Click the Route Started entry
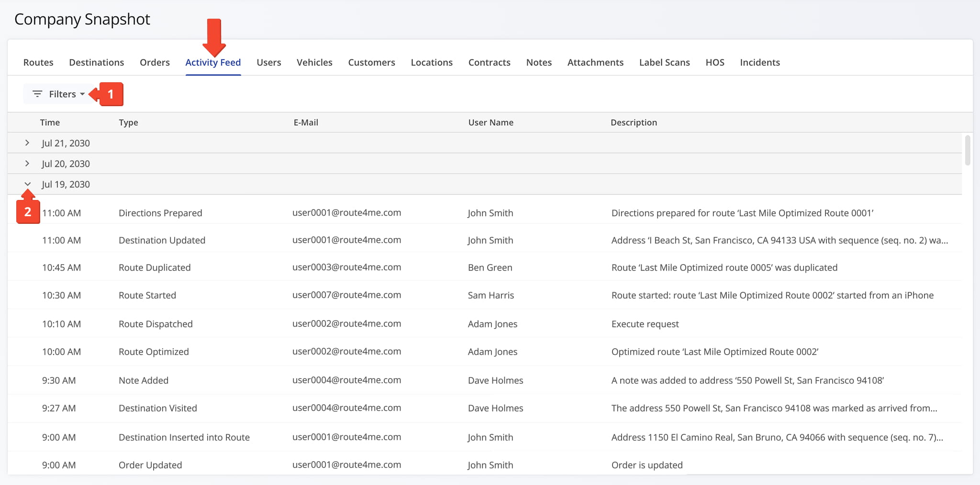980x485 pixels. [147, 295]
